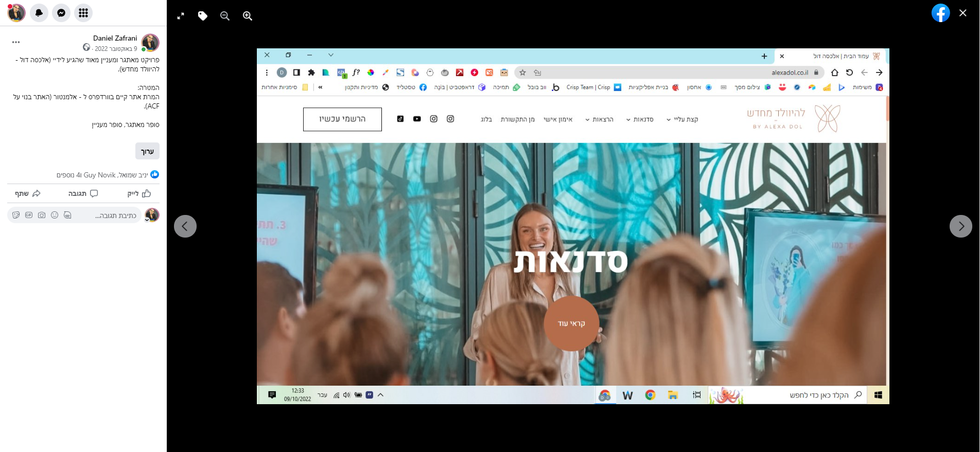Click YouTube icon in screenshot header
Viewport: 980px width, 452px height.
[x=417, y=119]
